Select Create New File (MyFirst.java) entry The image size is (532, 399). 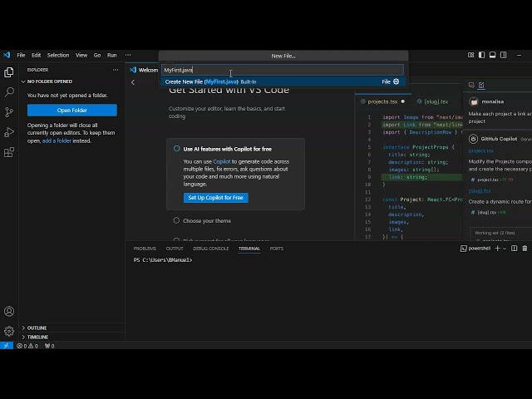283,81
